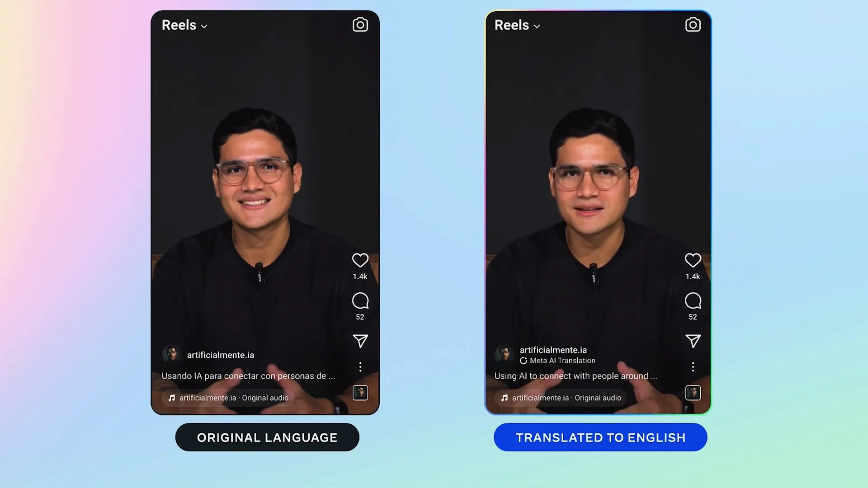Tap the comment icon on right Reel
The image size is (868, 488).
tap(693, 300)
